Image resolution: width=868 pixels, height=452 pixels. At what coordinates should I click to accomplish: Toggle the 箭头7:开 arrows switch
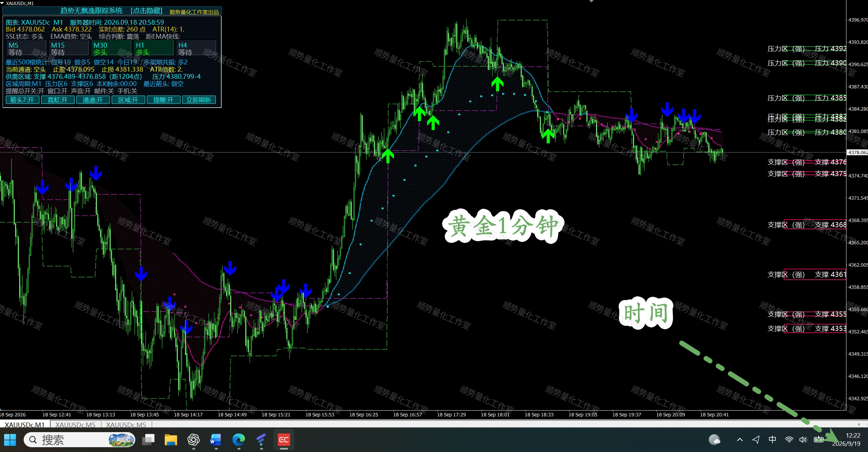pyautogui.click(x=22, y=100)
